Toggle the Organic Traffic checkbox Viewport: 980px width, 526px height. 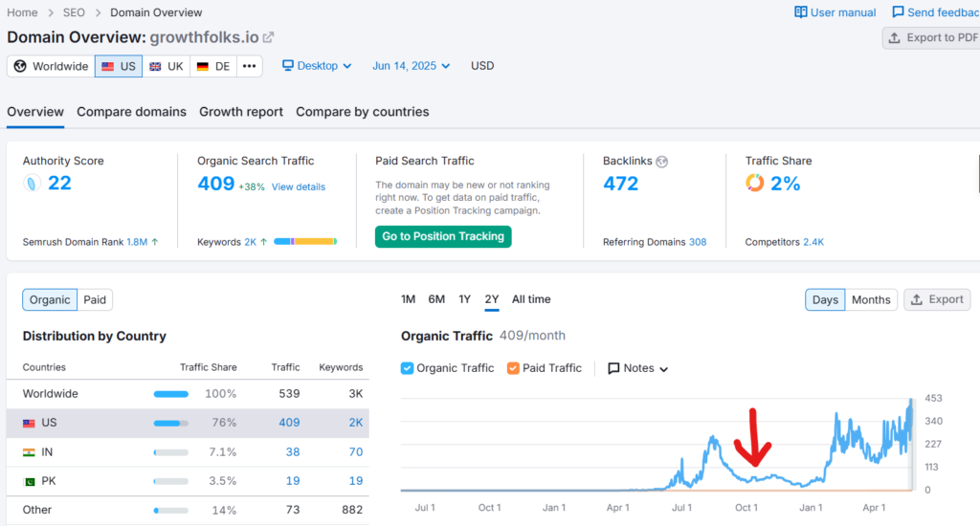(407, 368)
